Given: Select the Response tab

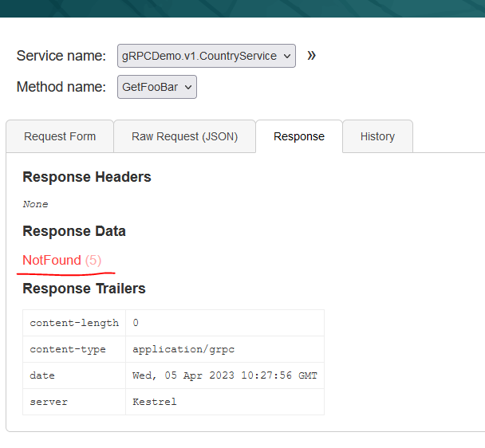Looking at the screenshot, I should tap(299, 136).
